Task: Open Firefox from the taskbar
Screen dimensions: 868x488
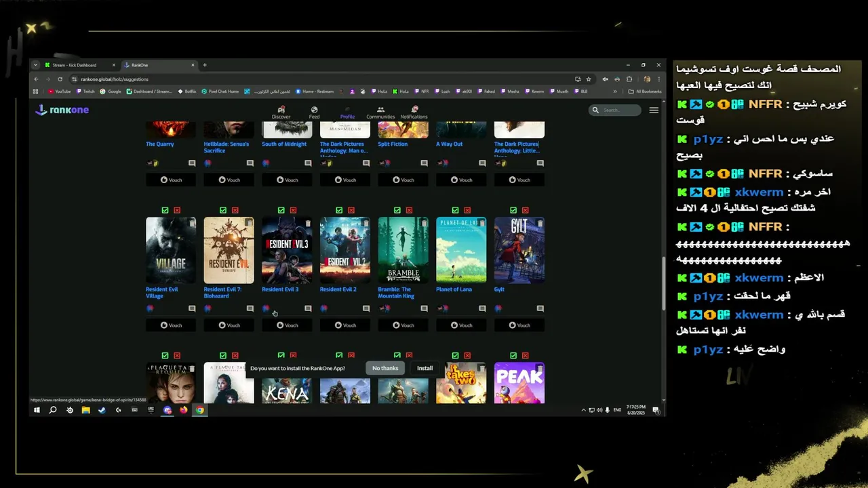Action: pos(184,410)
